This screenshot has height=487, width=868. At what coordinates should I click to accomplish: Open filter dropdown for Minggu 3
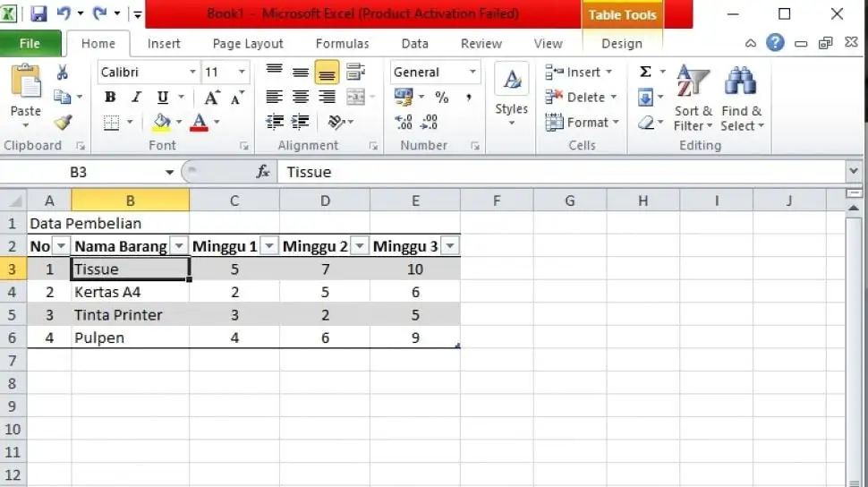point(450,245)
